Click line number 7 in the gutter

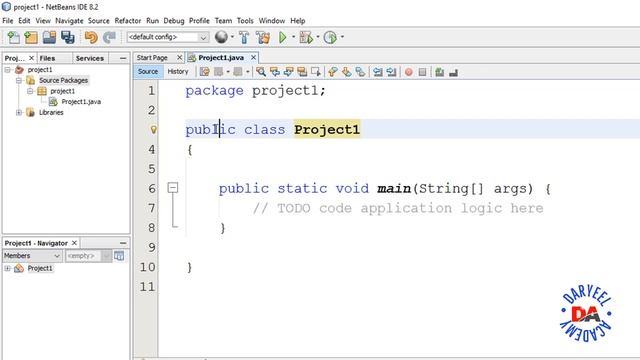(x=151, y=208)
